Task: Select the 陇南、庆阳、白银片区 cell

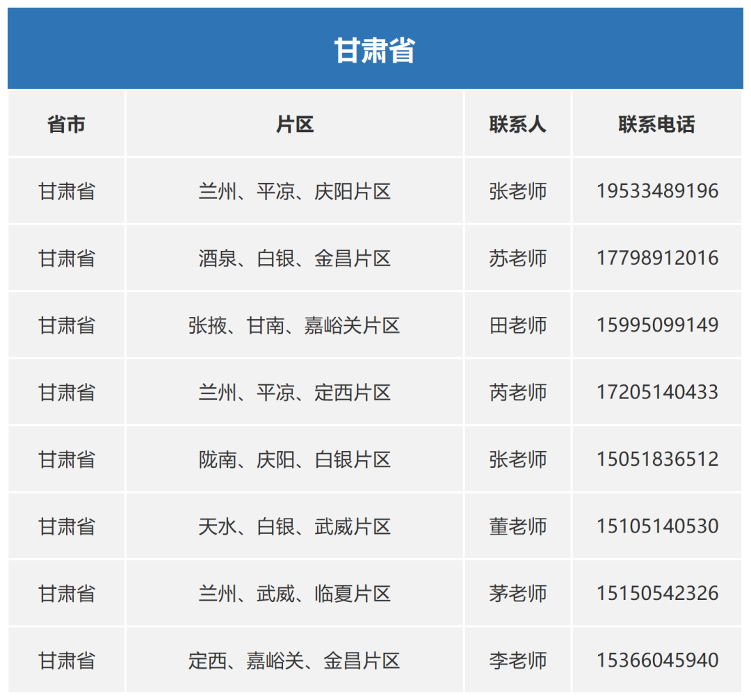Action: [295, 459]
